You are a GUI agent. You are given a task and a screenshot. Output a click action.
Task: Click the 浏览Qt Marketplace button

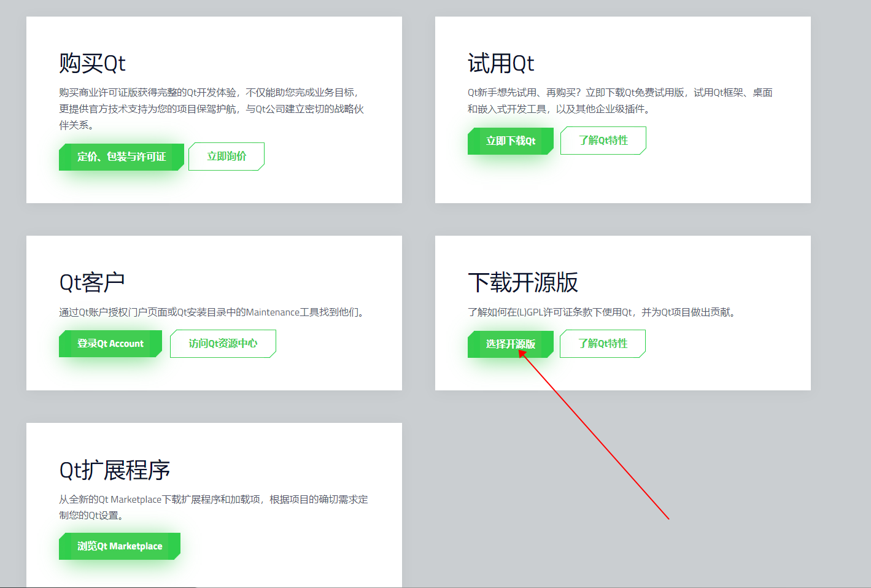(x=120, y=546)
